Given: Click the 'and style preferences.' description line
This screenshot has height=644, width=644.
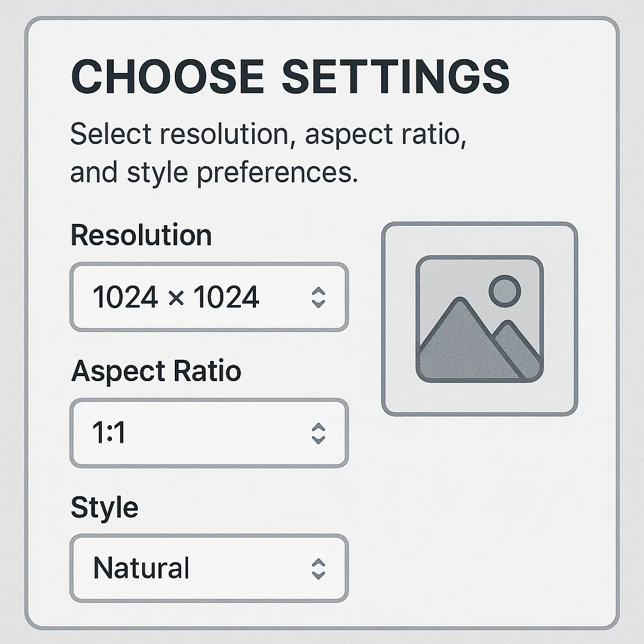Looking at the screenshot, I should [x=214, y=172].
